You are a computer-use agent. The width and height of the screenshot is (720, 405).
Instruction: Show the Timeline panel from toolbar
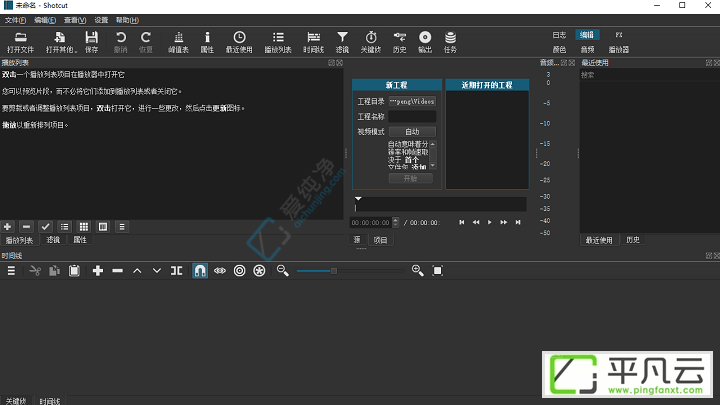pos(314,42)
